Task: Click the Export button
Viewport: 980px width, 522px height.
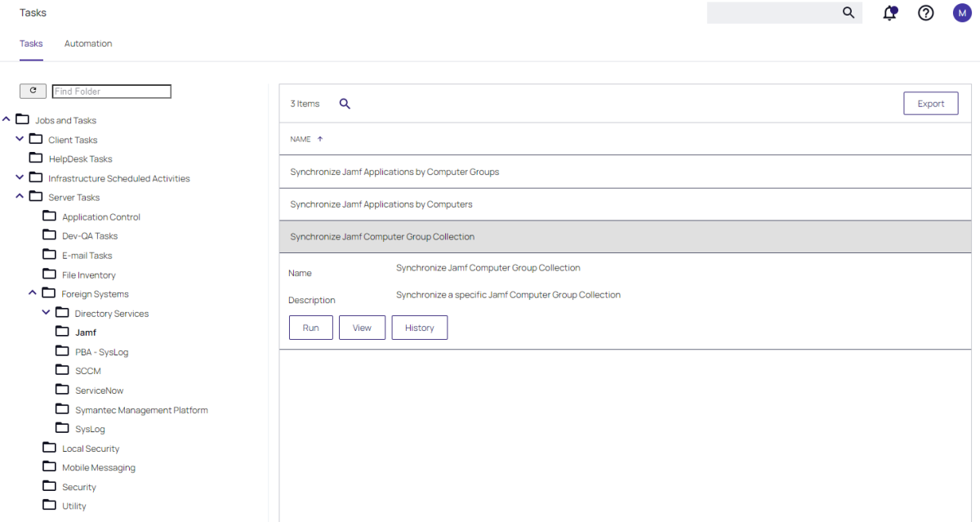Action: coord(930,104)
